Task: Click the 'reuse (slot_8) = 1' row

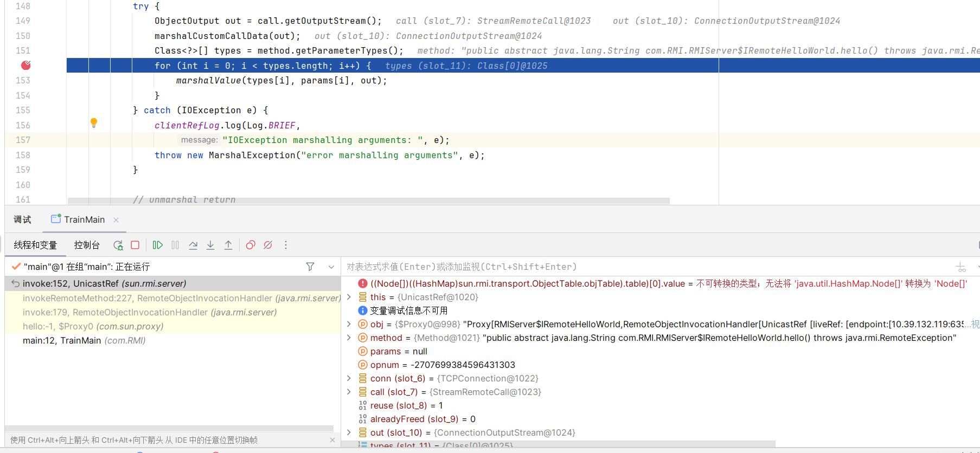Action: tap(661, 405)
